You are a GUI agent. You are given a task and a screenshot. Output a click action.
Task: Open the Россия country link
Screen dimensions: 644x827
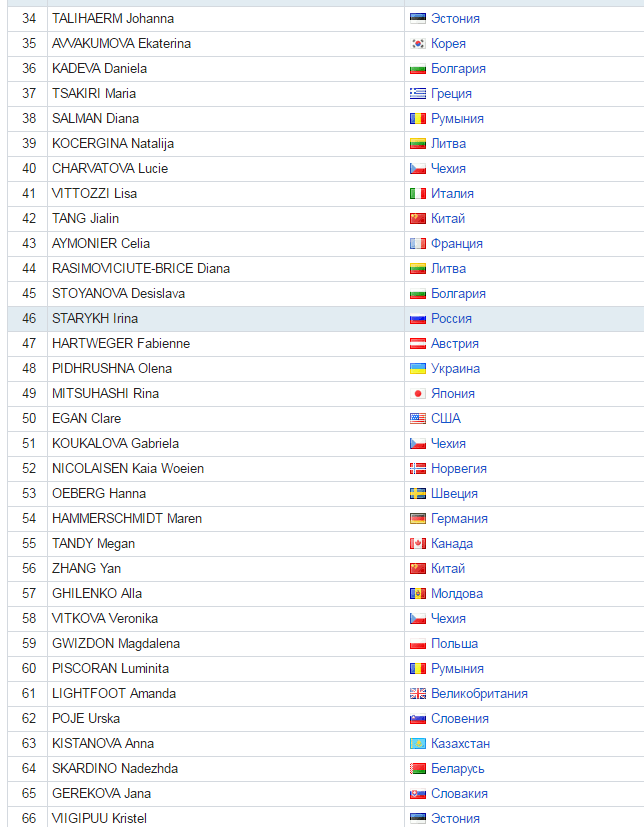451,319
